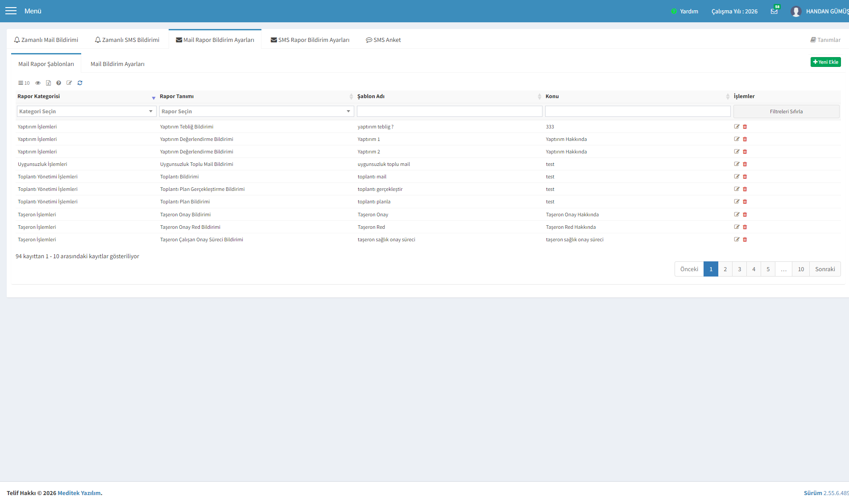Screen dimensions: 849x504
Task: Edit the toplantı planla template
Action: point(737,202)
